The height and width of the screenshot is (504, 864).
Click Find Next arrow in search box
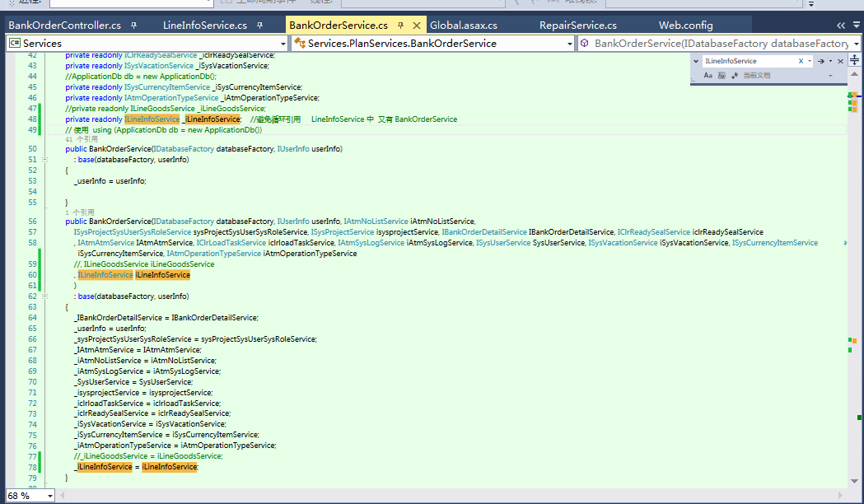pyautogui.click(x=820, y=61)
